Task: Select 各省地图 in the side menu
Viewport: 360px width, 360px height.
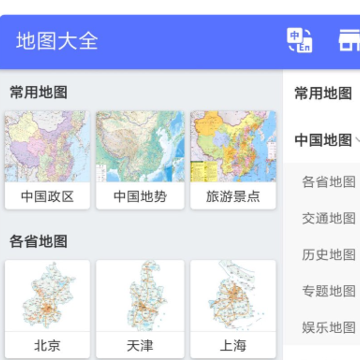Action: [329, 182]
